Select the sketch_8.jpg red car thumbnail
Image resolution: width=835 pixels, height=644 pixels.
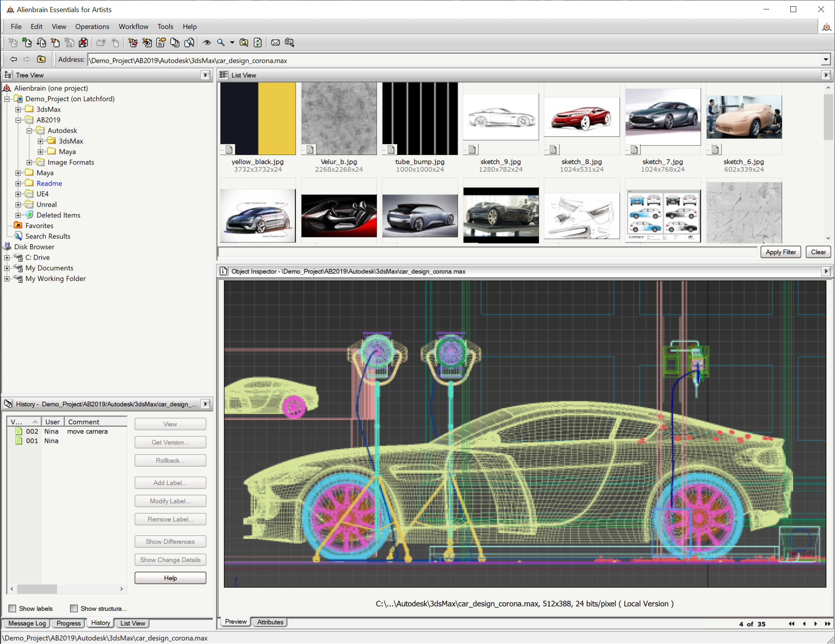(x=582, y=117)
